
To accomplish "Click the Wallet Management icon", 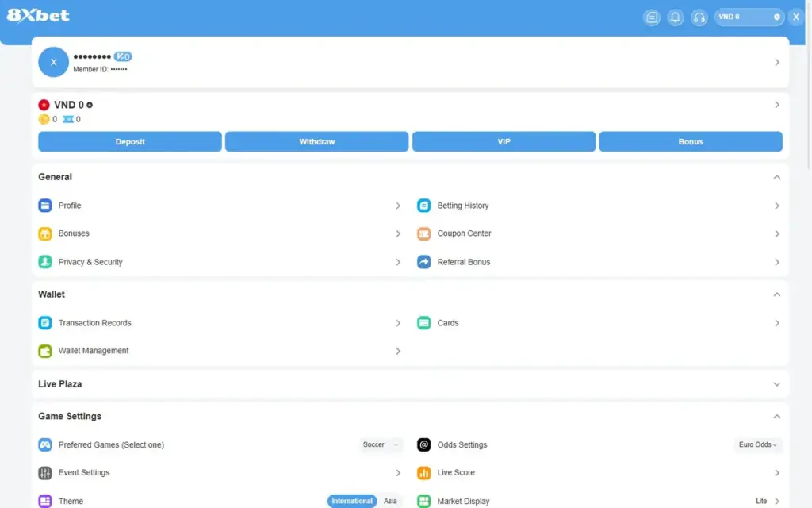I will click(x=45, y=351).
